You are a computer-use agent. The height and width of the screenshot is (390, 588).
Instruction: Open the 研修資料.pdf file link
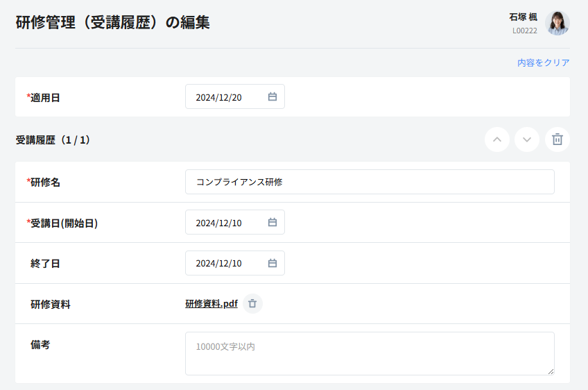click(x=211, y=304)
